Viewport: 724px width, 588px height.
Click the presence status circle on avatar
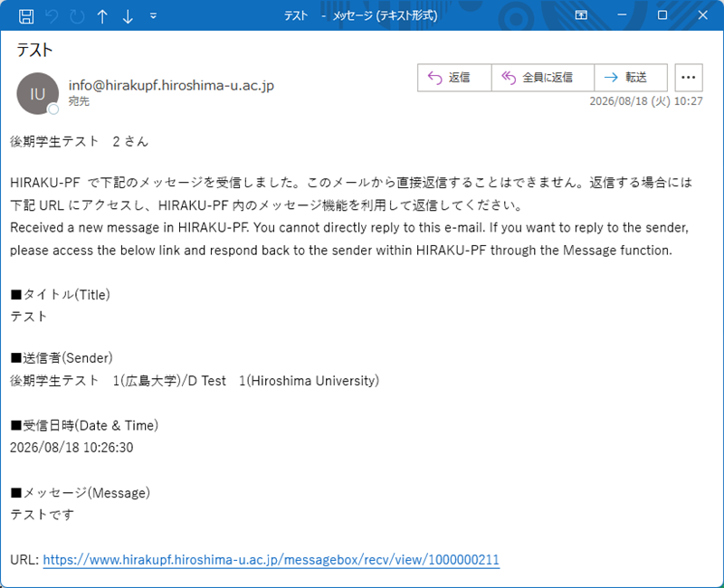53,109
